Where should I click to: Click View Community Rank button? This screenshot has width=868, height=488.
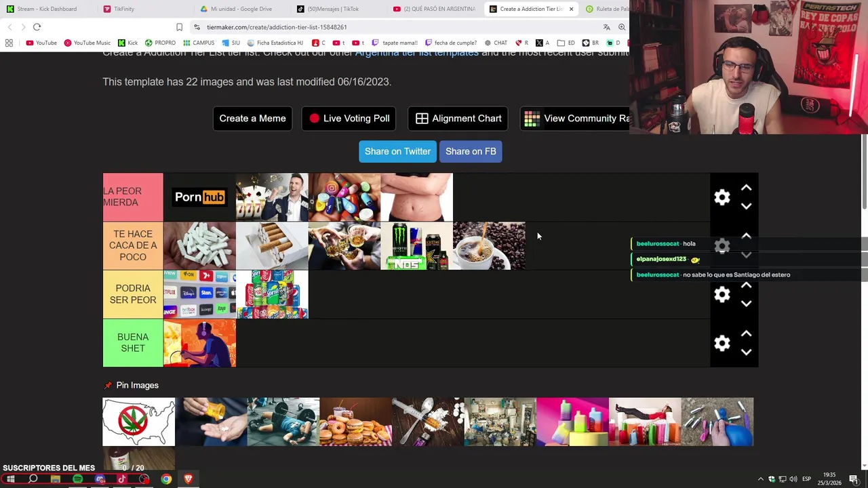[575, 119]
